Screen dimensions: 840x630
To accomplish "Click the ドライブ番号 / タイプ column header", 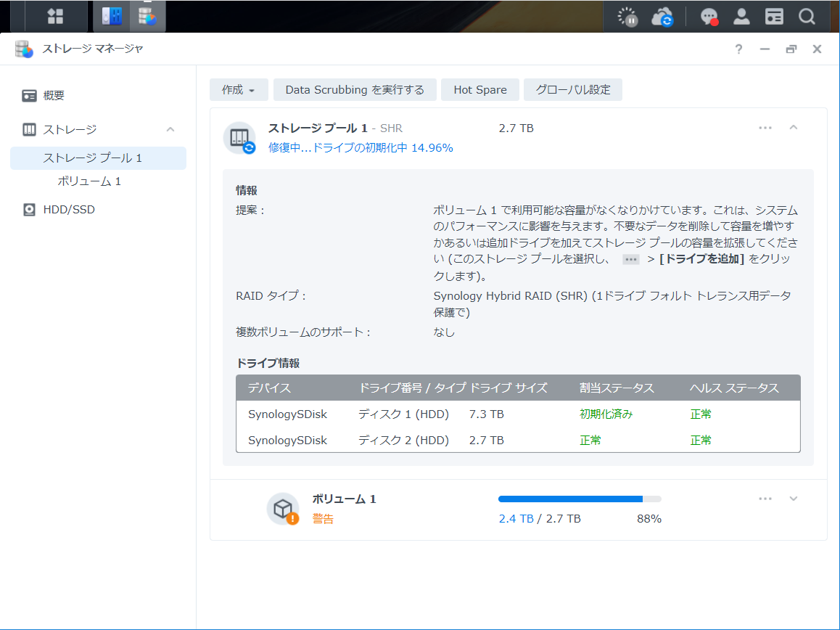I will coord(411,388).
